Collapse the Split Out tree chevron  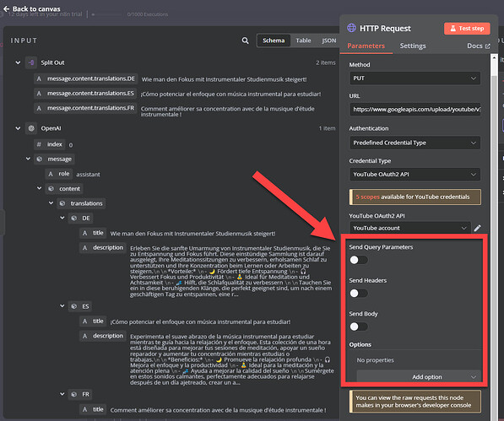tap(18, 62)
